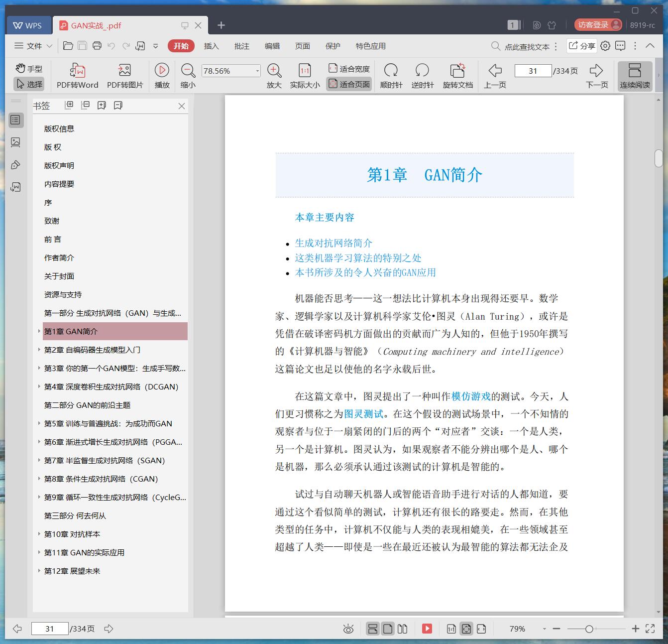Open the 版权信息 bookmark
668x644 pixels.
59,129
